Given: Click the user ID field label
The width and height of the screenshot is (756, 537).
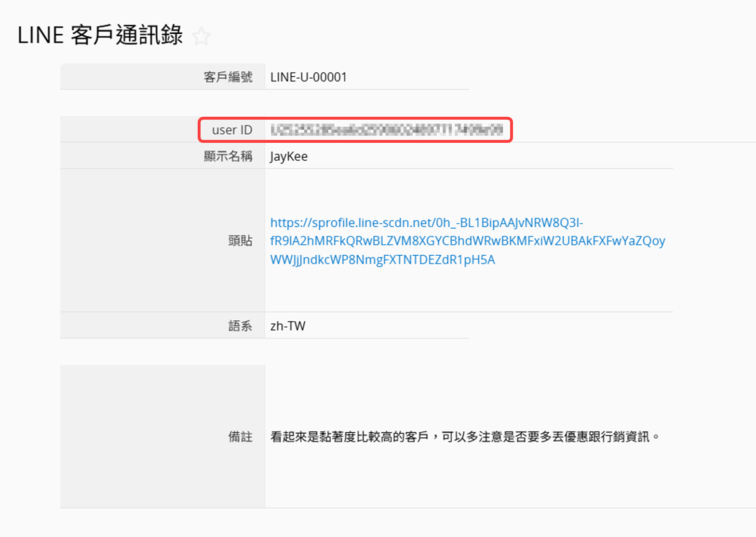Looking at the screenshot, I should (x=232, y=130).
